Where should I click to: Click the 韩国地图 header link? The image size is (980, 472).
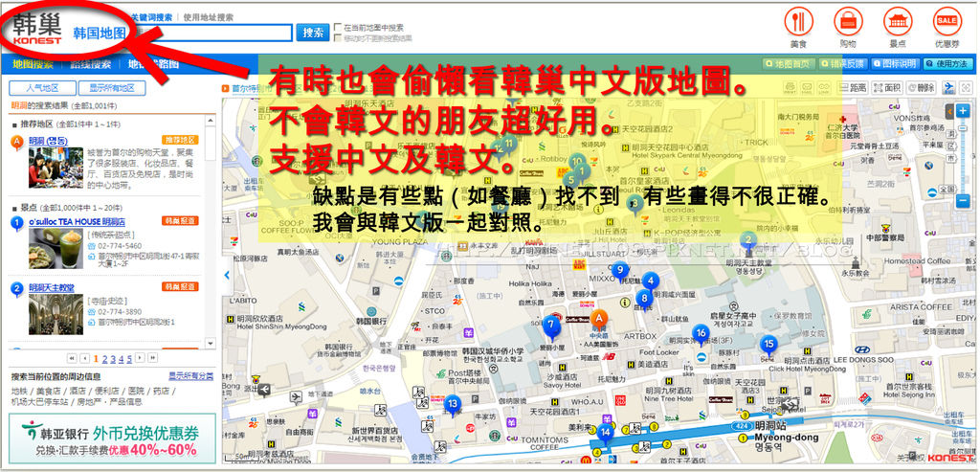tap(100, 33)
